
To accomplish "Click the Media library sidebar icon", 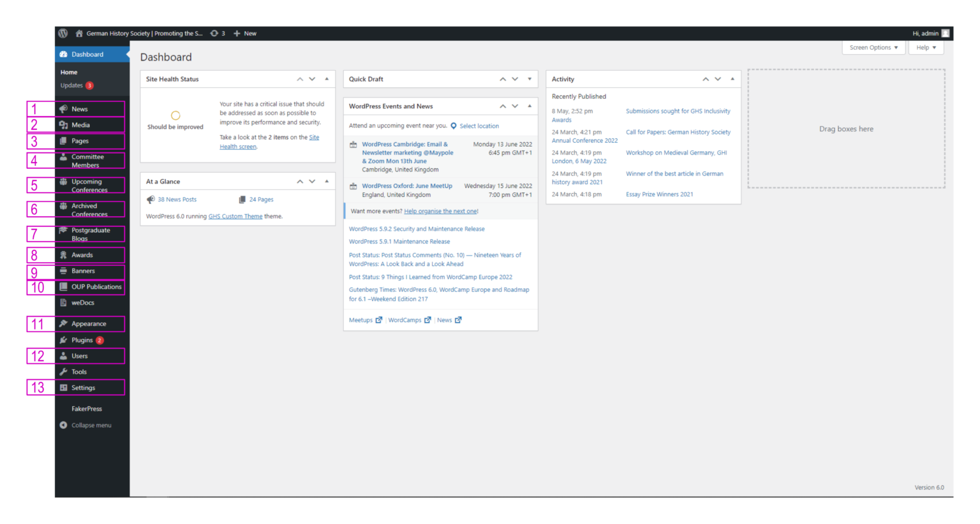I will [63, 124].
